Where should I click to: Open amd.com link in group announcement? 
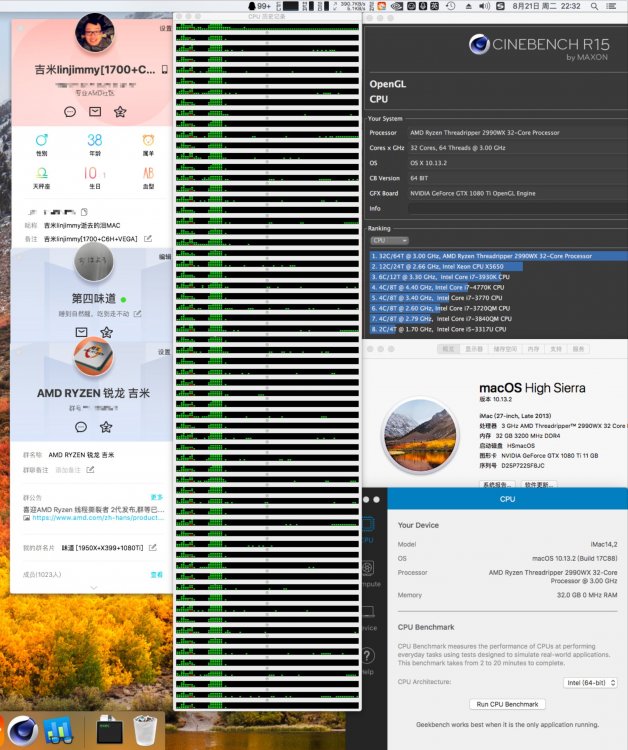coord(98,518)
